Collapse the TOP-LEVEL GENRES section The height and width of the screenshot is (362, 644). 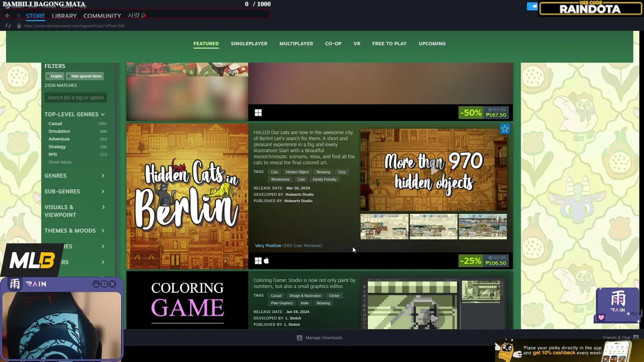coord(74,114)
